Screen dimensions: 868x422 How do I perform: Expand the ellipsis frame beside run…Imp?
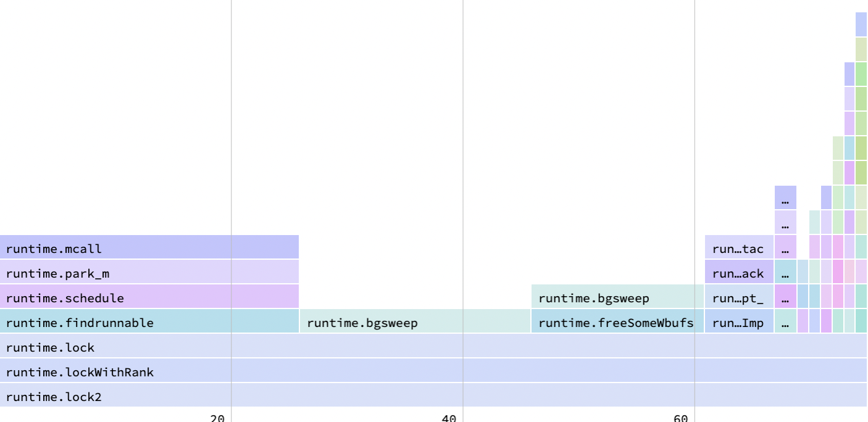pos(787,323)
